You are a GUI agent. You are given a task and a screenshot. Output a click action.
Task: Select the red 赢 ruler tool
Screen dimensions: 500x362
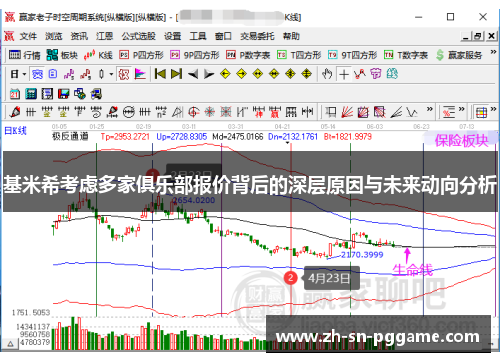click(x=275, y=112)
